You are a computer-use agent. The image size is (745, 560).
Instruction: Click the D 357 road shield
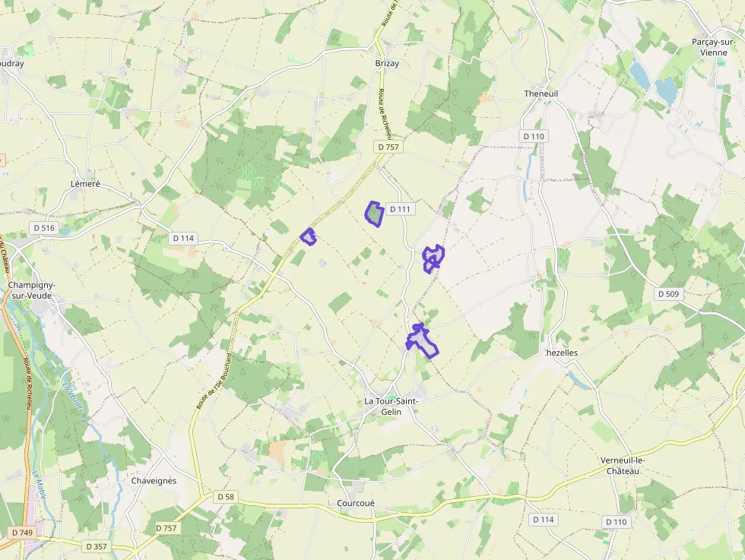(97, 546)
